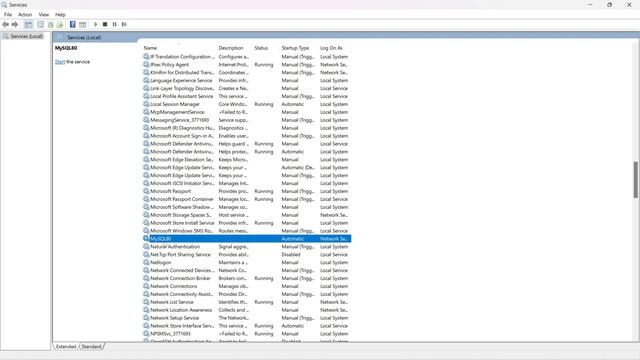Click the IPsec Policy Agent service icon
640x360 pixels.
pos(146,64)
